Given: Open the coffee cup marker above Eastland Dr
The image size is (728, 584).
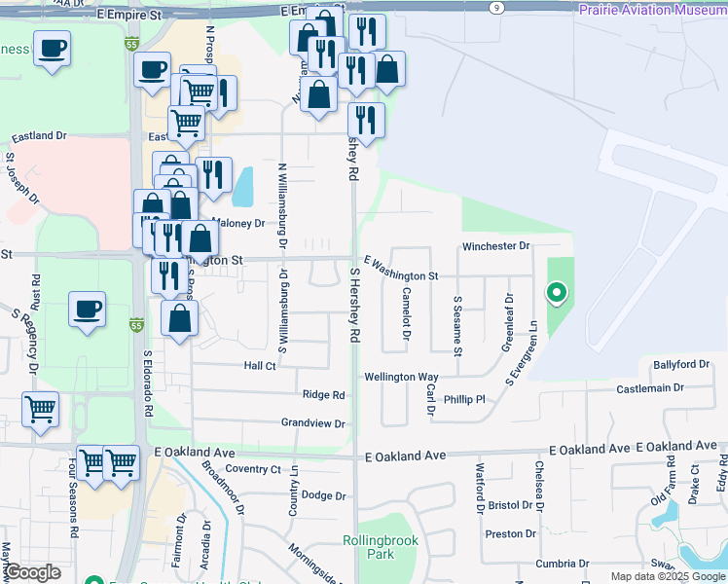Looking at the screenshot, I should tap(52, 50).
